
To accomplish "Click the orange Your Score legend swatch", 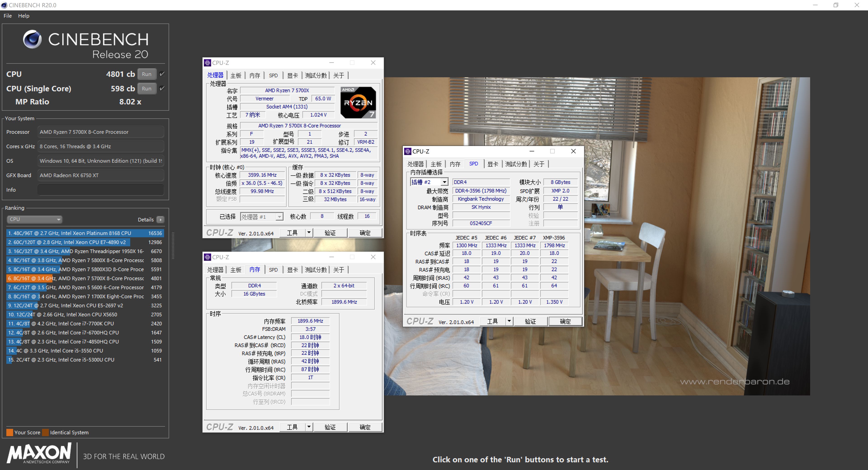I will [x=9, y=432].
